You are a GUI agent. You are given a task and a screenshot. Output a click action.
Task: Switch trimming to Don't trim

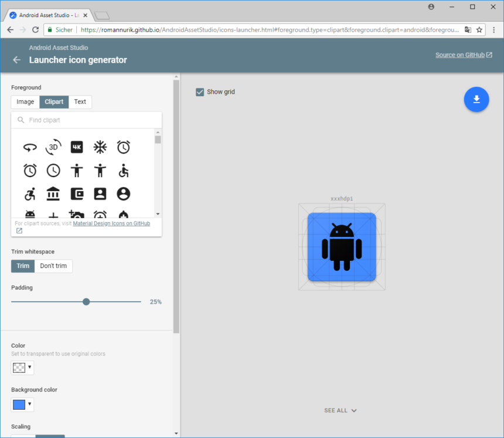pos(53,266)
